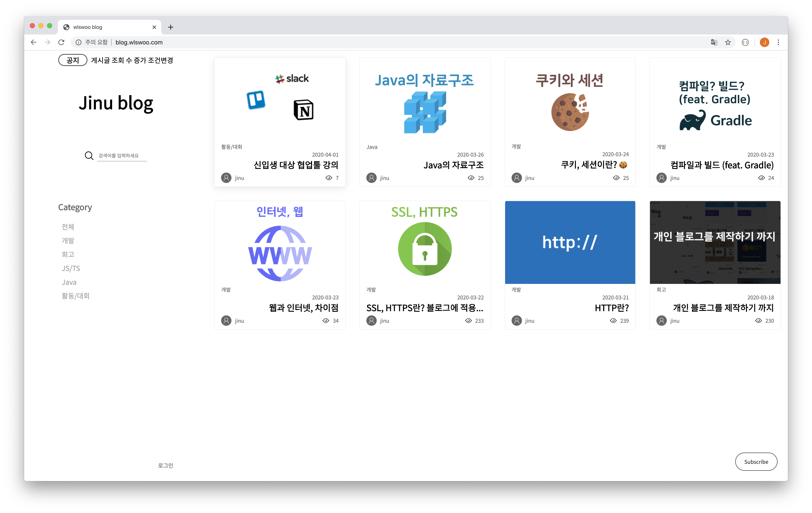
Task: Open the 게시글 조회 수 증가 조건변경 notice
Action: 133,60
